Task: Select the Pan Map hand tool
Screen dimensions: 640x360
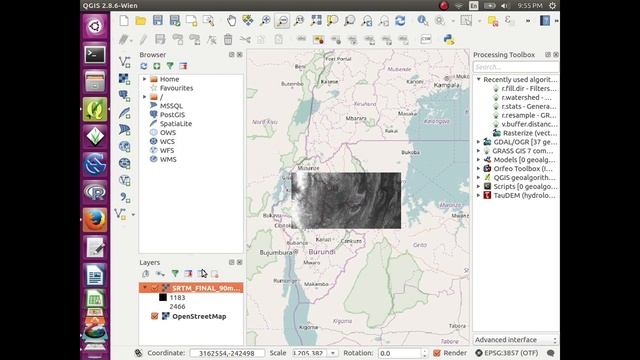Action: coord(231,20)
